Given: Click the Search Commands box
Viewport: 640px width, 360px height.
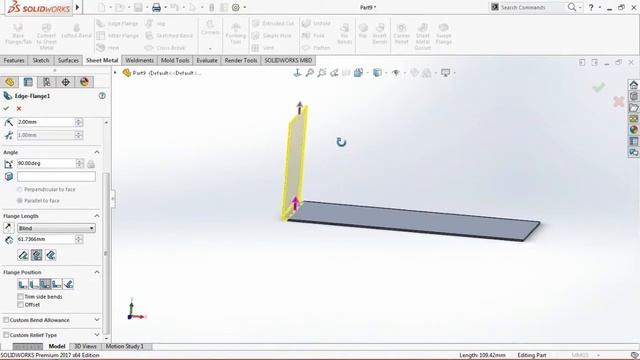Looking at the screenshot, I should 529,7.
